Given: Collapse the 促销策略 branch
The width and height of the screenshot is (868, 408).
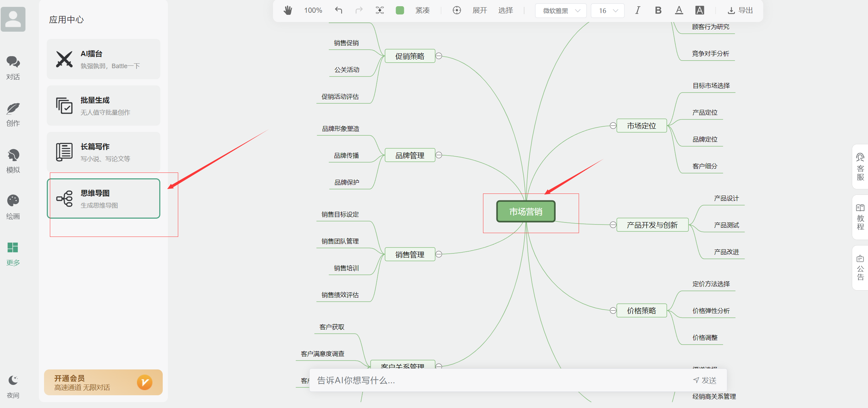Looking at the screenshot, I should tap(439, 56).
